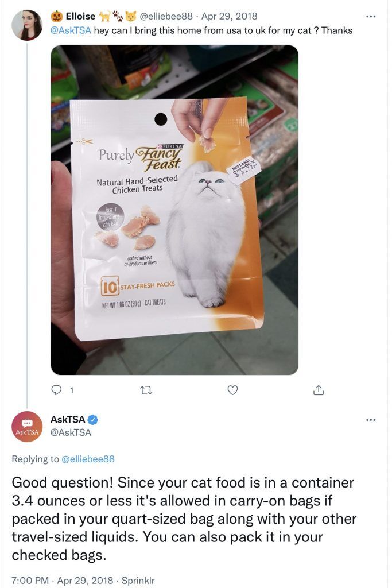The image size is (392, 588).
Task: Share Elloise's tweet via share icon
Action: [x=318, y=390]
